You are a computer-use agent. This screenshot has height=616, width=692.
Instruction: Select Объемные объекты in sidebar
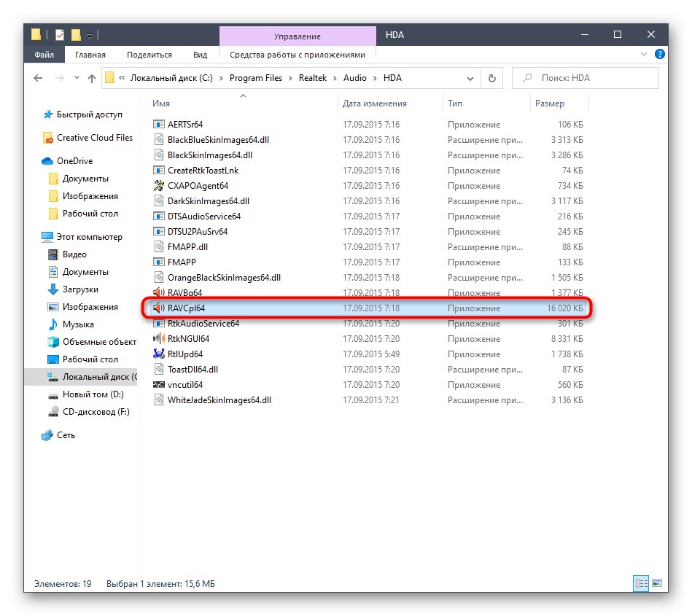tap(92, 342)
